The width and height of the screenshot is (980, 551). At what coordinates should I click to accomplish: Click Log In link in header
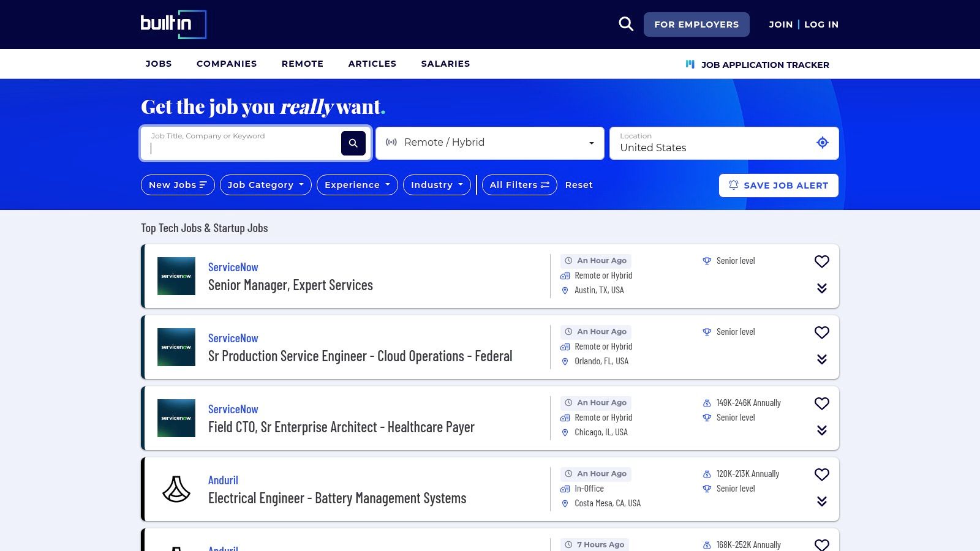coord(821,24)
